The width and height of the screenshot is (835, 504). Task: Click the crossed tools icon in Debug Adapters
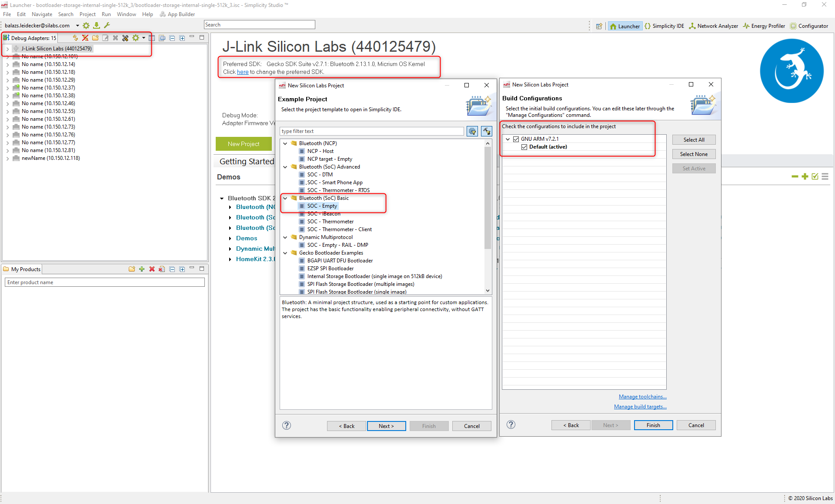click(125, 38)
